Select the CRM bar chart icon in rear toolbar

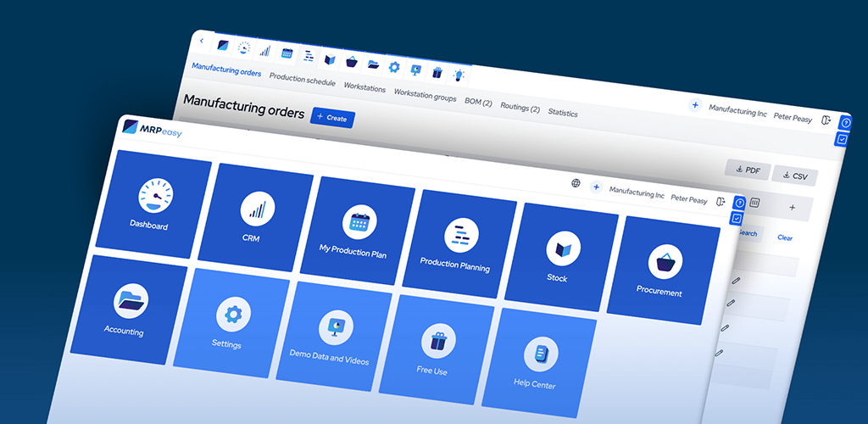pos(265,50)
